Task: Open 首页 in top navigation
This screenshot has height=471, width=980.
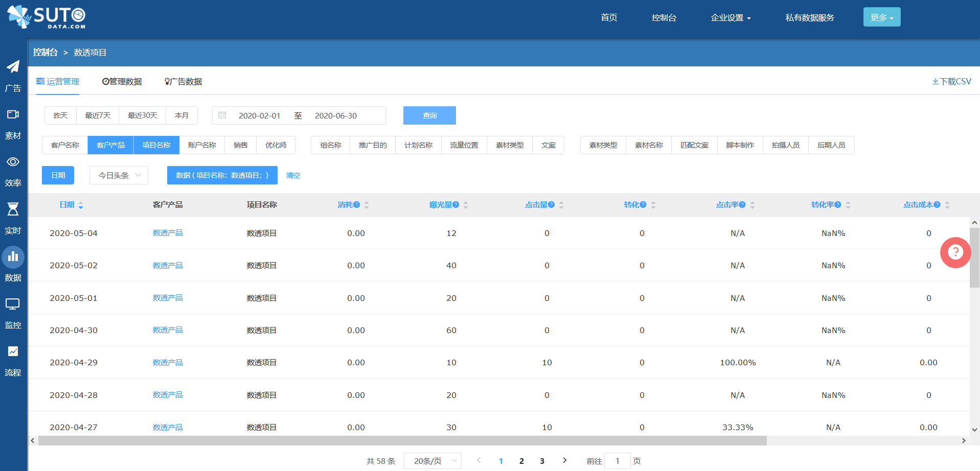Action: click(609, 17)
